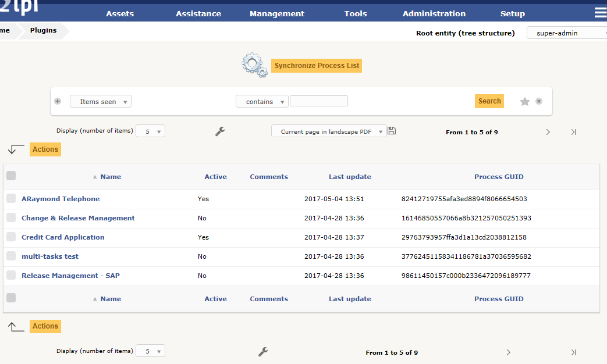Click the search text input field
Image resolution: width=607 pixels, height=364 pixels.
pyautogui.click(x=318, y=101)
